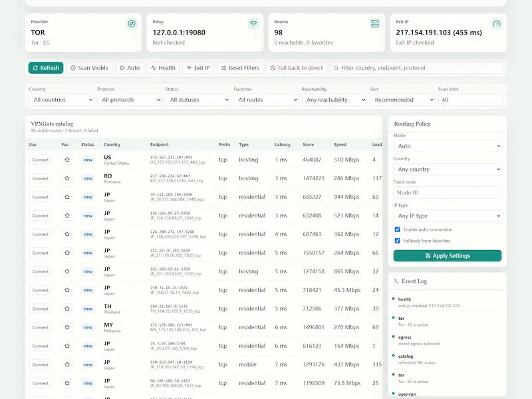Viewport: 532px width, 399px height.
Task: Star the Thailand TH route
Action: click(67, 309)
